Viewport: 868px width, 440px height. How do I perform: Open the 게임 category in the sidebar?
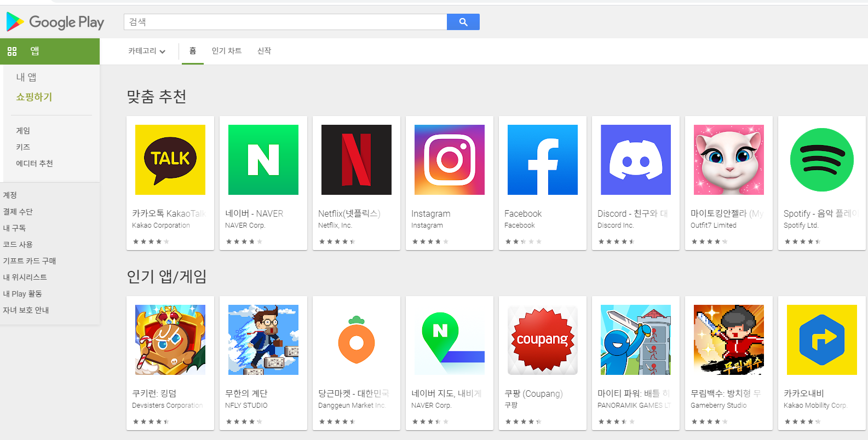coord(23,131)
